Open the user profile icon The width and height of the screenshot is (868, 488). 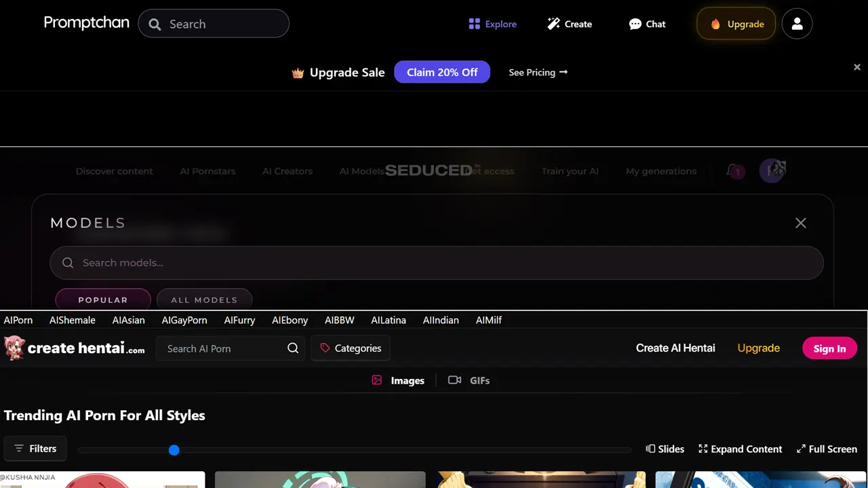(x=797, y=24)
